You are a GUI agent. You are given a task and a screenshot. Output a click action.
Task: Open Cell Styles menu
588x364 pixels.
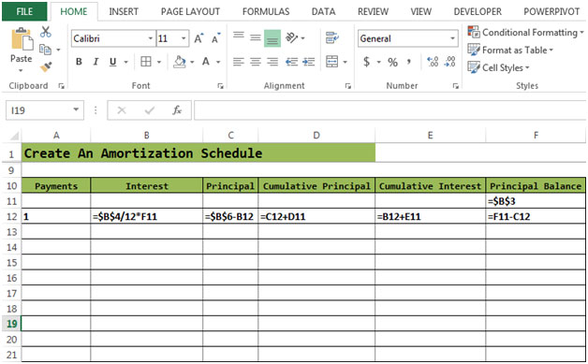coord(498,67)
